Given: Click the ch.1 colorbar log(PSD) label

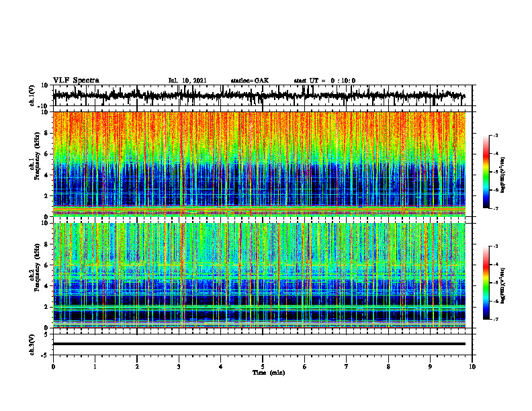Looking at the screenshot, I should (x=503, y=175).
